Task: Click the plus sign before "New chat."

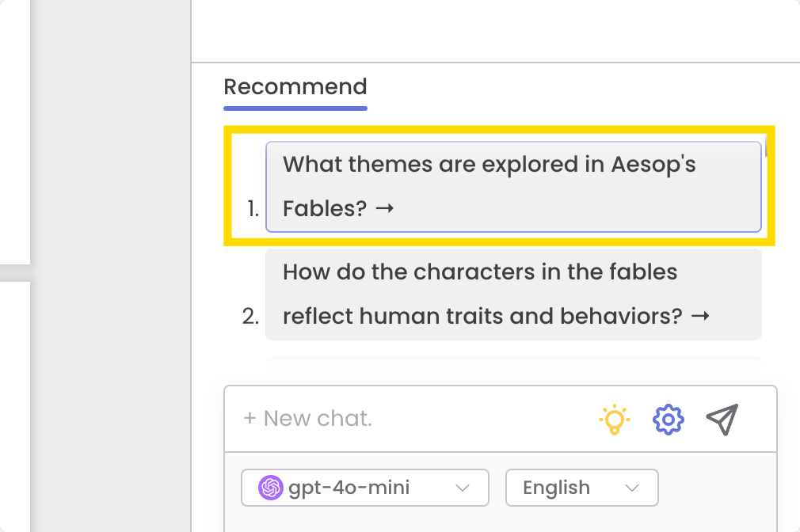Action: [x=250, y=418]
